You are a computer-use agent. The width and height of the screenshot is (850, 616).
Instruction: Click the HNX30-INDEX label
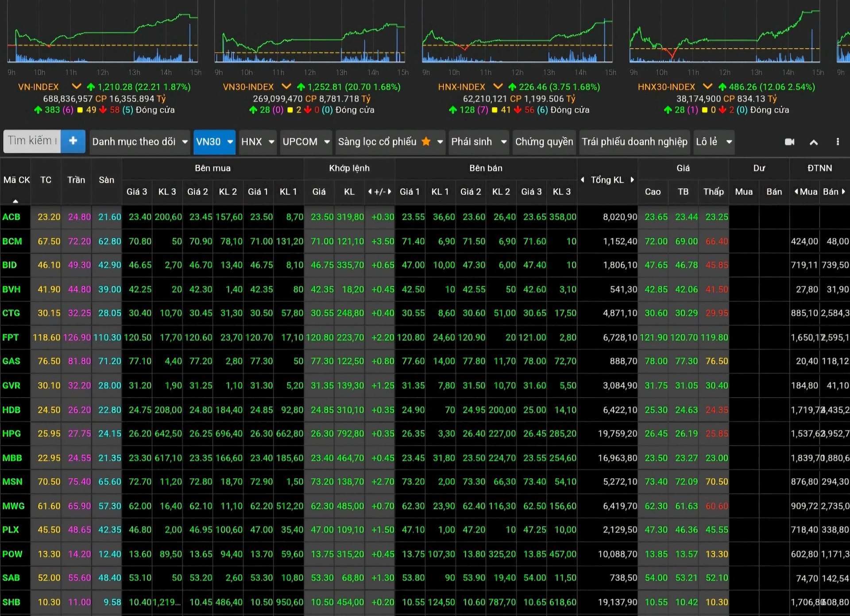[x=666, y=87]
